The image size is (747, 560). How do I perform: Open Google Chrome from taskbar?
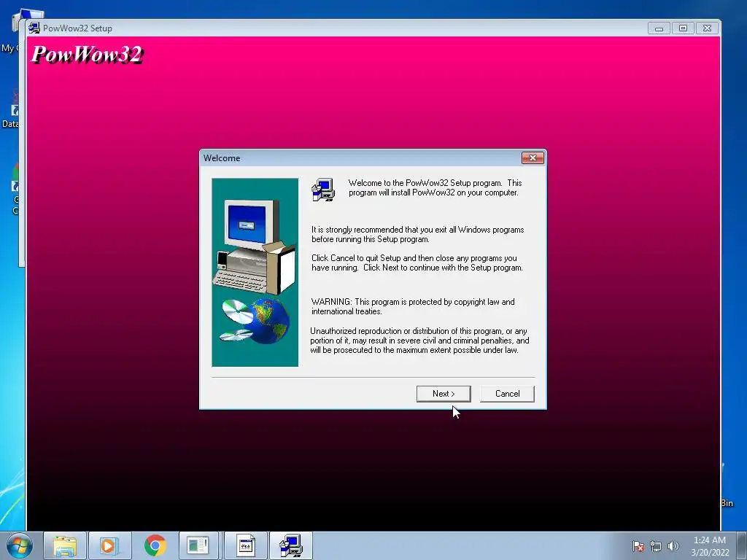pyautogui.click(x=155, y=545)
